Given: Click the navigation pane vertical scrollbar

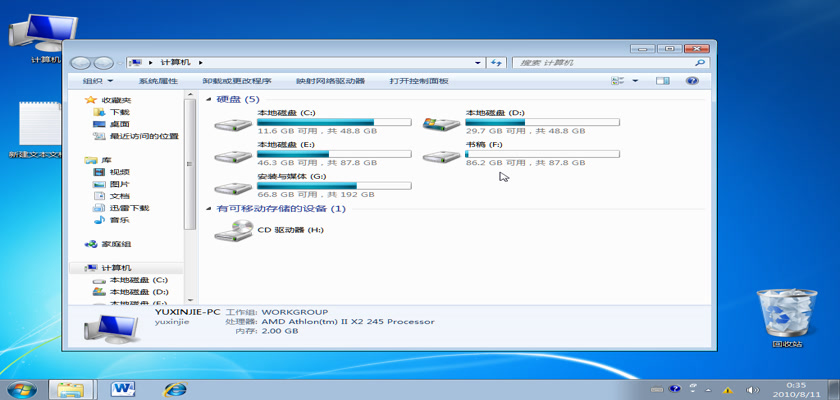Looking at the screenshot, I should coord(190,150).
